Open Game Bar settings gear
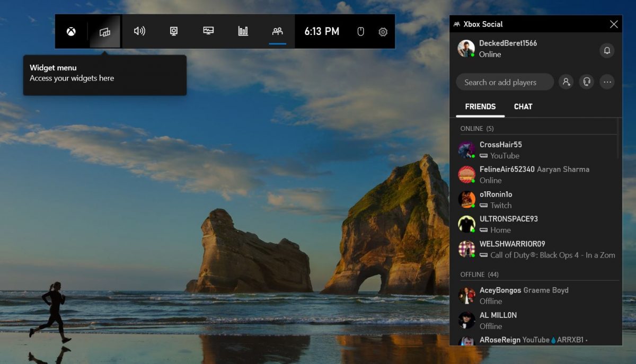Screen dimensions: 636x364 [383, 32]
